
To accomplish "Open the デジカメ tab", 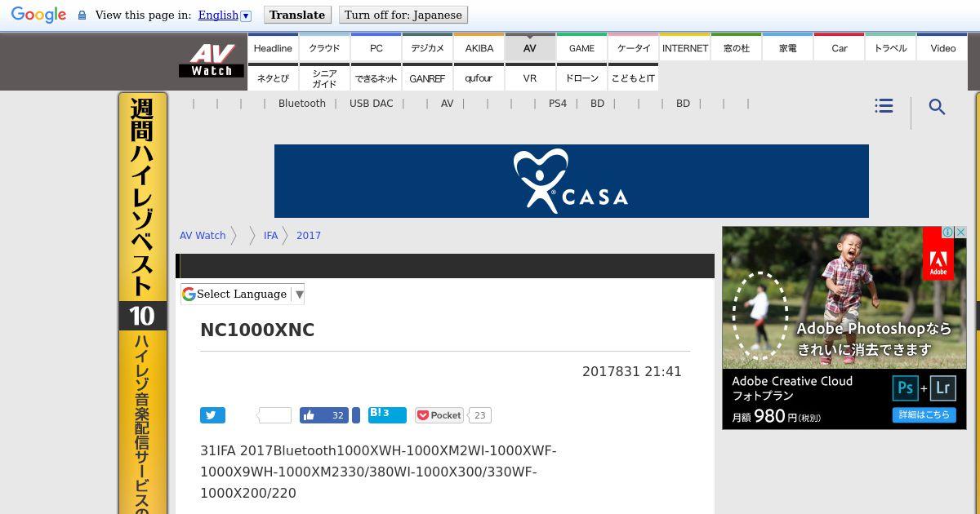I will point(427,48).
